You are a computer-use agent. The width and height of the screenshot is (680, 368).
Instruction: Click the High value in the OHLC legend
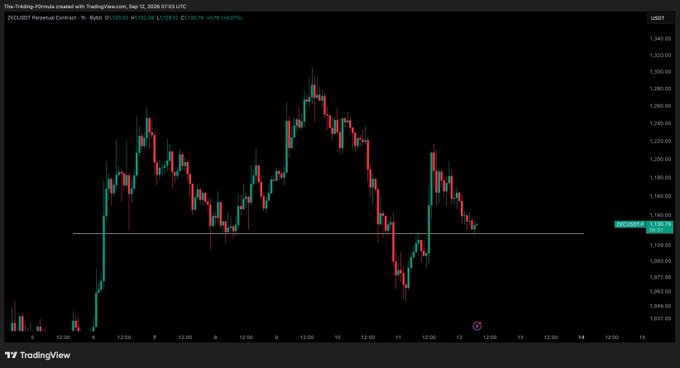click(x=144, y=18)
